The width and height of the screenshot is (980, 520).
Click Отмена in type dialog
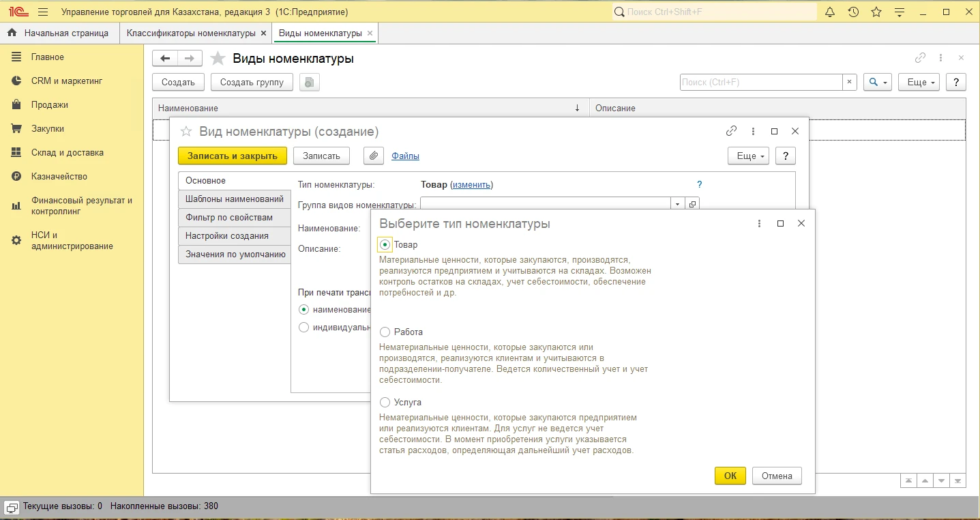tap(777, 476)
